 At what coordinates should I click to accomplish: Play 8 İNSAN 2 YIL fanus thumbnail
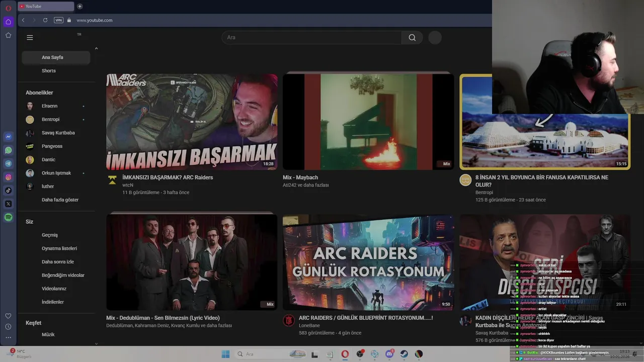tap(545, 141)
